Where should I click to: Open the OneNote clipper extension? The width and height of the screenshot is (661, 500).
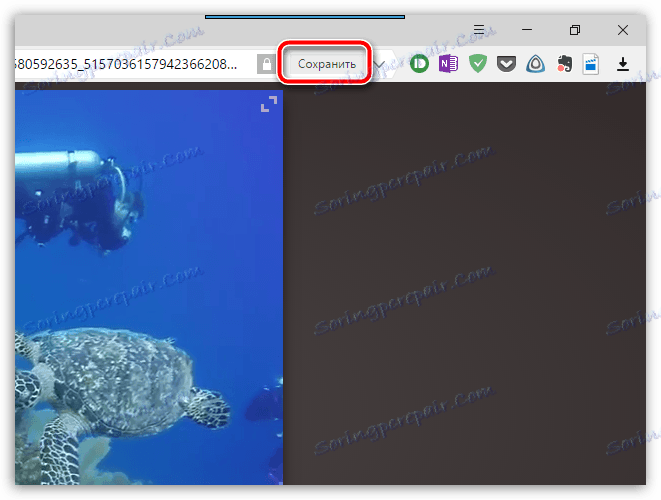pyautogui.click(x=448, y=64)
